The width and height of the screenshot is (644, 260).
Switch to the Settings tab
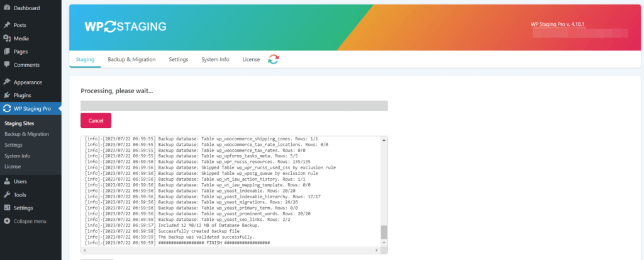point(178,59)
